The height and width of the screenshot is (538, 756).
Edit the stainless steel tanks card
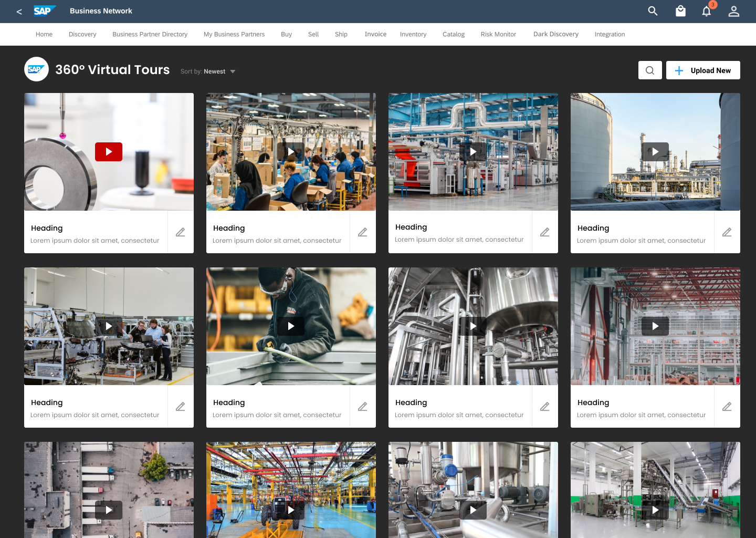pyautogui.click(x=545, y=407)
